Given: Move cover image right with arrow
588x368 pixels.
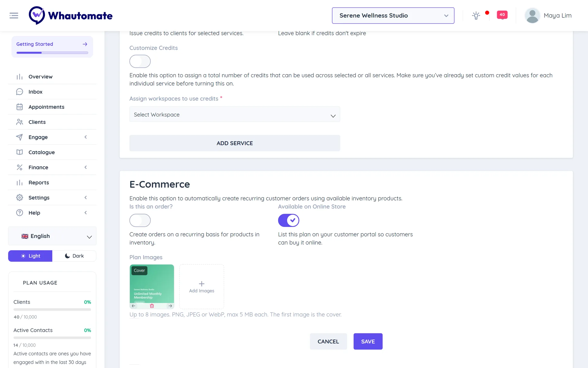Looking at the screenshot, I should point(170,306).
